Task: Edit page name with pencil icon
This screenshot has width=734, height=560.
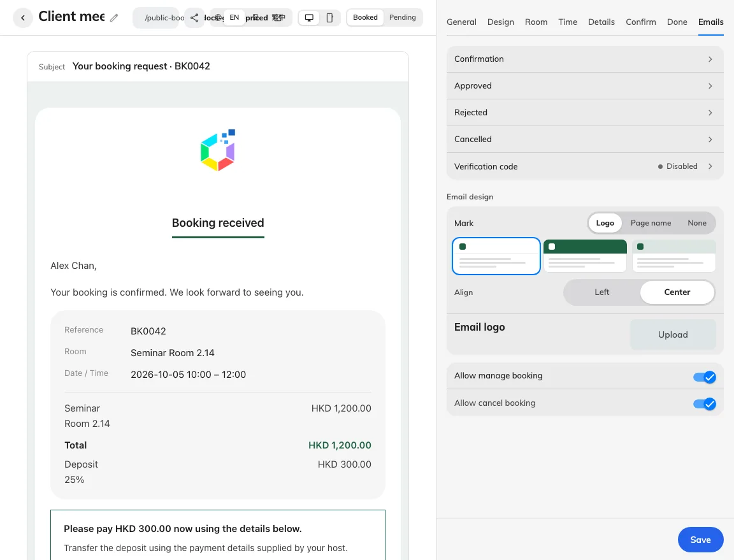Action: pyautogui.click(x=114, y=18)
